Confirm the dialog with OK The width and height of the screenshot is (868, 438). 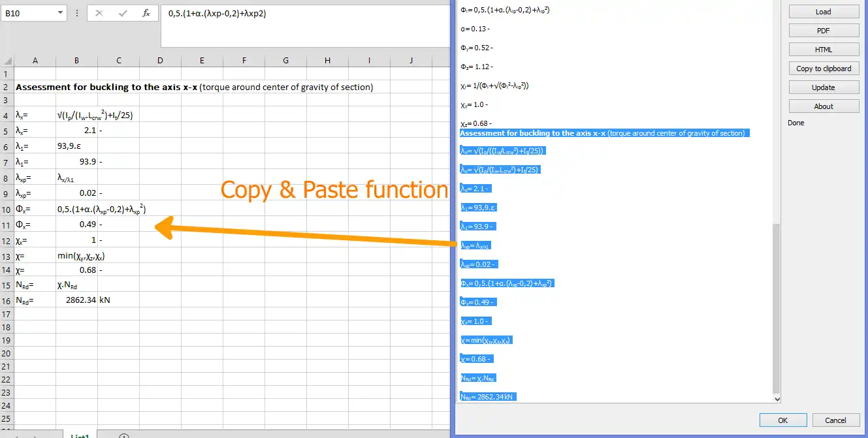(783, 420)
